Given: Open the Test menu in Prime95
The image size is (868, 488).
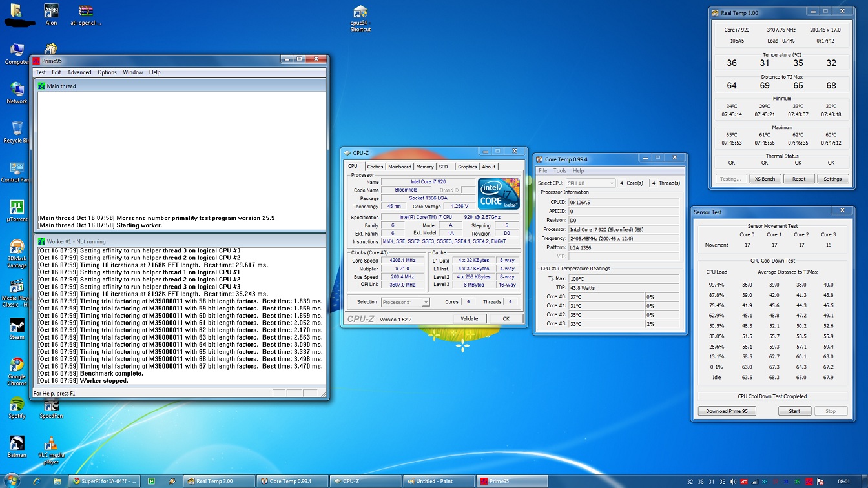Looking at the screenshot, I should tap(41, 72).
